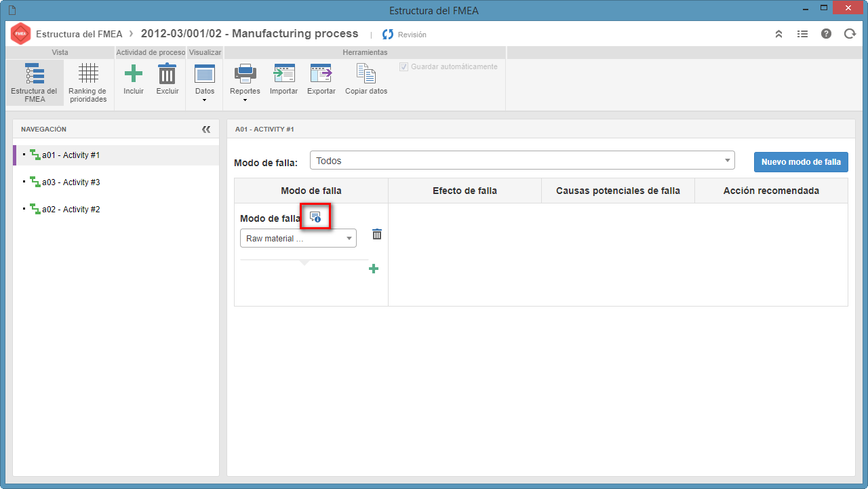
Task: Open the failure mode info comment icon
Action: click(x=315, y=217)
